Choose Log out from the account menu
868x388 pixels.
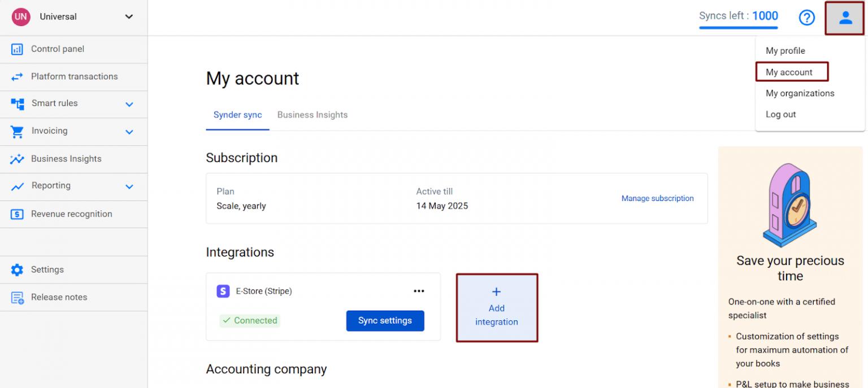click(x=780, y=114)
